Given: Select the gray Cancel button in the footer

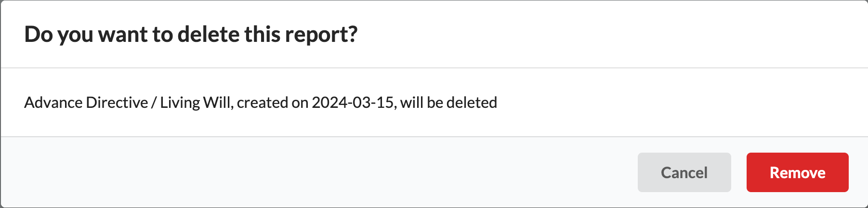Looking at the screenshot, I should click(684, 172).
